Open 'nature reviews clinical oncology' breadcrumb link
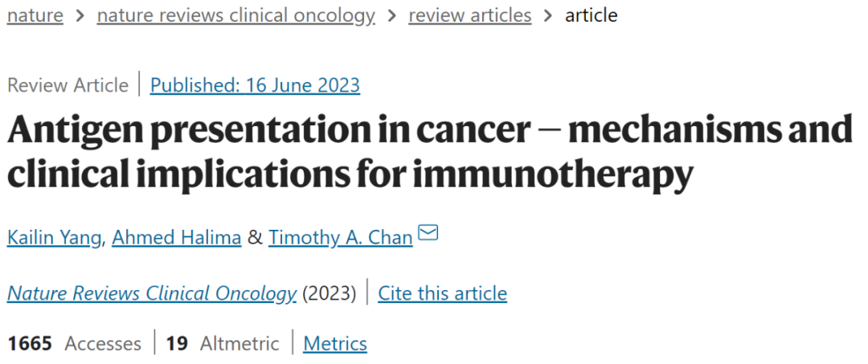 click(x=235, y=16)
